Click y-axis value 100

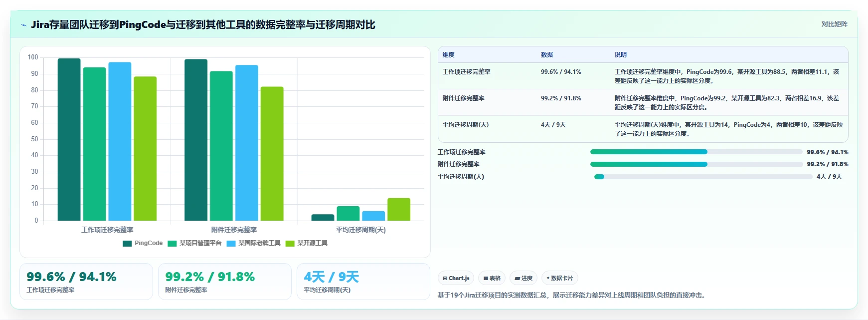[33, 57]
